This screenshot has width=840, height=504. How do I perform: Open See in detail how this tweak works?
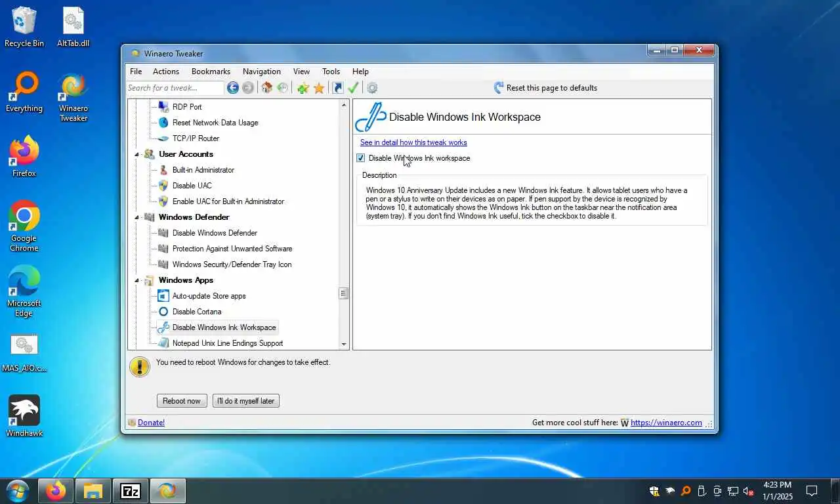pyautogui.click(x=413, y=142)
